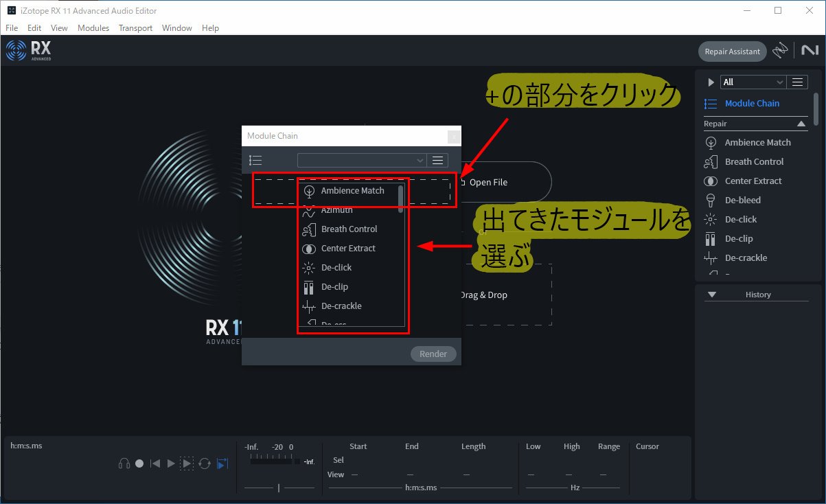Screen dimensions: 826x504
Task: Open the Modules menu
Action: click(93, 27)
